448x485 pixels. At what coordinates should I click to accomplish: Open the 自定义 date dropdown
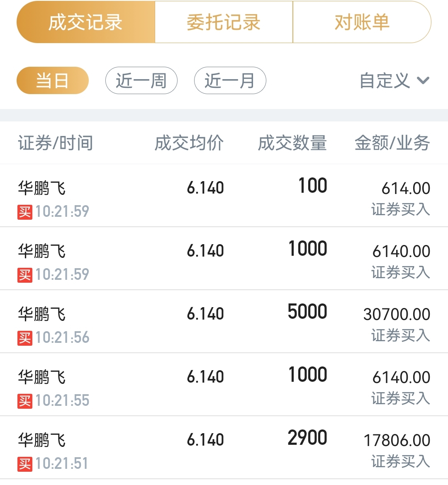[x=394, y=81]
